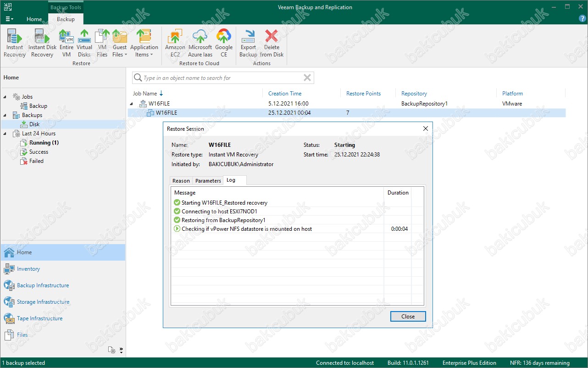Select Success sessions node
The width and height of the screenshot is (588, 368).
tap(39, 152)
